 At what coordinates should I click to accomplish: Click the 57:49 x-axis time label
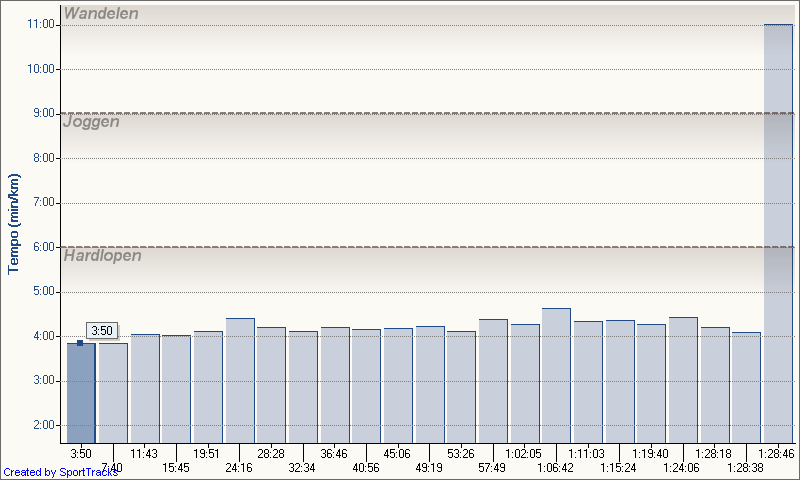[x=492, y=468]
